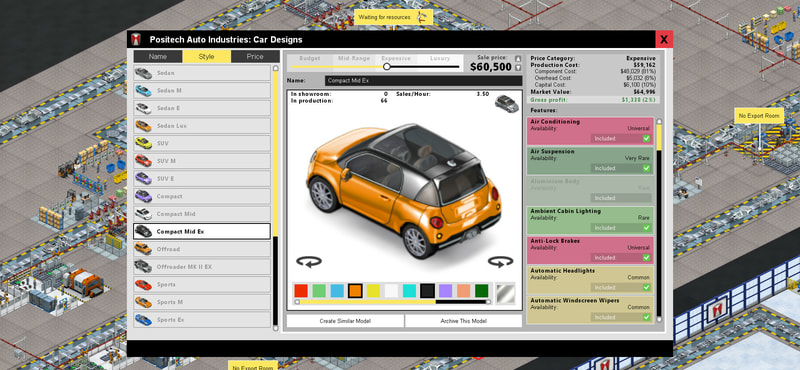Choose the Luxury price category
800x370 pixels.
(x=440, y=59)
